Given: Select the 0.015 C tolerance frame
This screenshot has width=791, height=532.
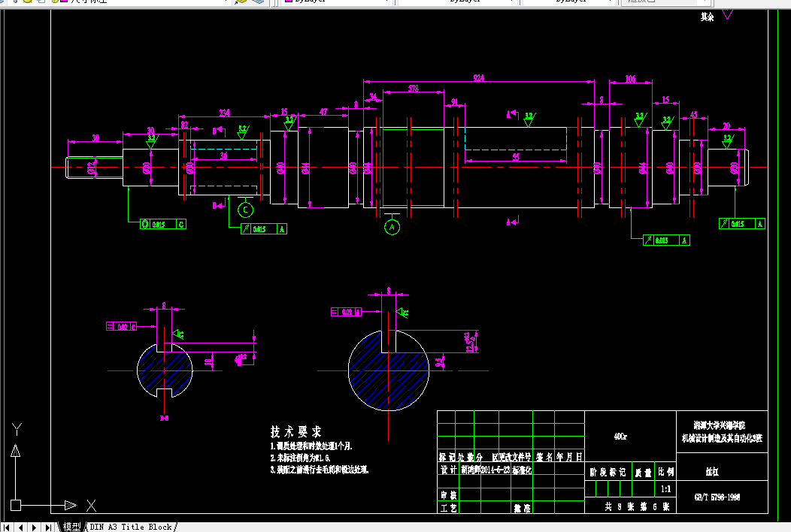Looking at the screenshot, I should pos(163,224).
